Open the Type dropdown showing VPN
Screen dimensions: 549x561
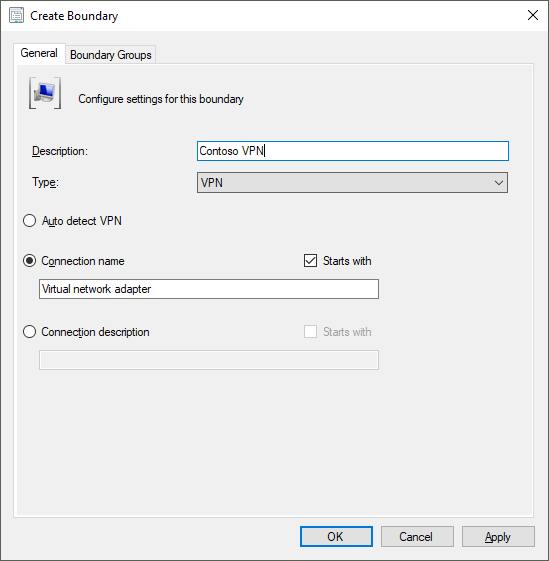pyautogui.click(x=352, y=182)
